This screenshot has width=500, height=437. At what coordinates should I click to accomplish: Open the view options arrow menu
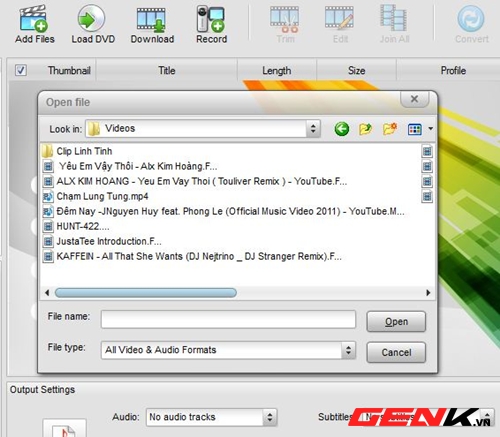point(431,129)
